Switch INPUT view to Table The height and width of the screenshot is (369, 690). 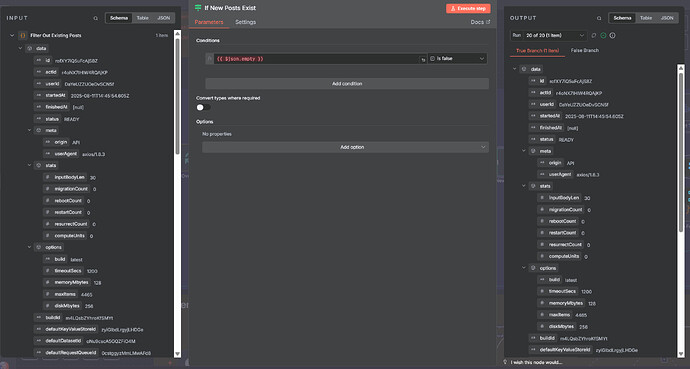143,18
